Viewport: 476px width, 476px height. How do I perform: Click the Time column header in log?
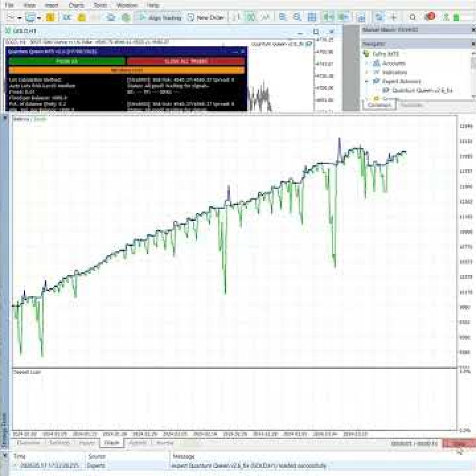pos(19,456)
